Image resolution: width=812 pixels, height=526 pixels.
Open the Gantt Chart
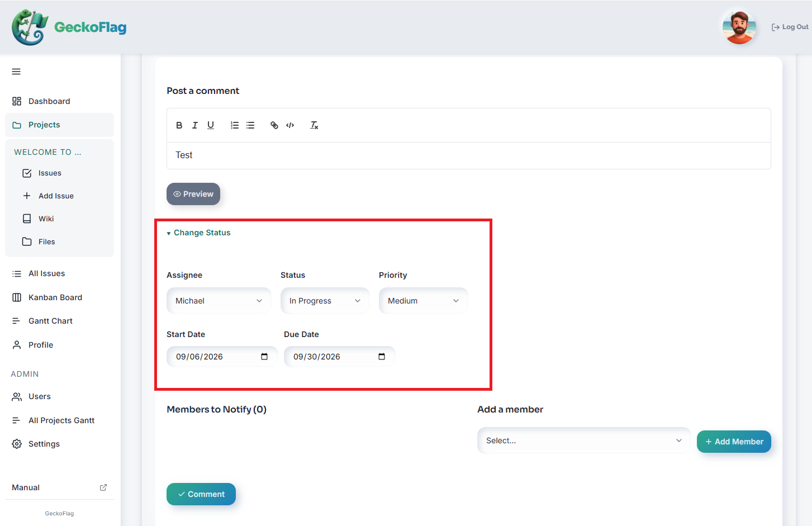[59, 321]
